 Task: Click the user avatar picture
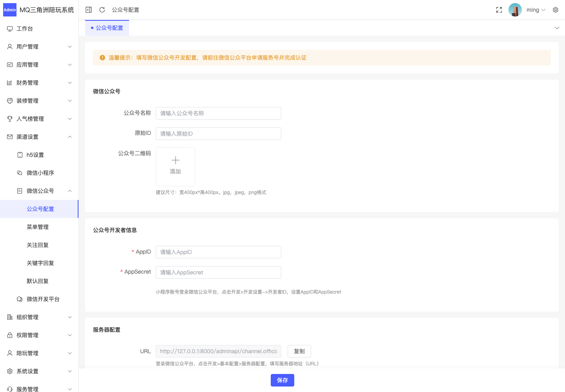point(515,10)
